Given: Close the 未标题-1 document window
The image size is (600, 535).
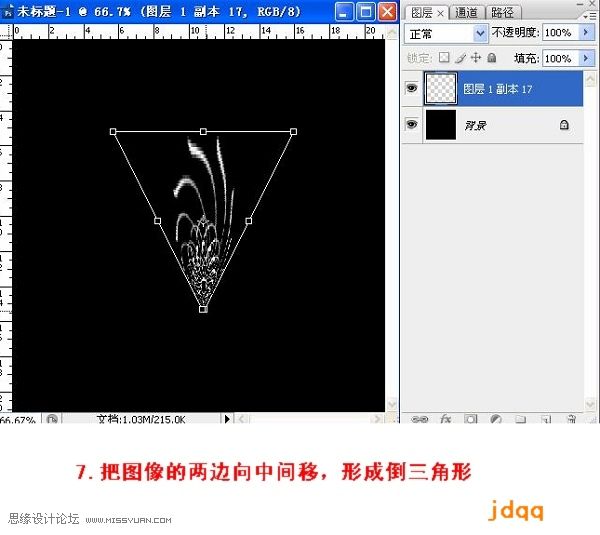Looking at the screenshot, I should [387, 12].
